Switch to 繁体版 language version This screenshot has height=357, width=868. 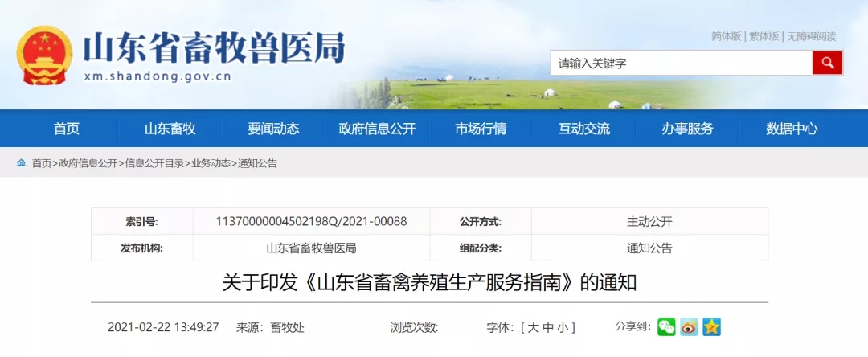point(764,36)
